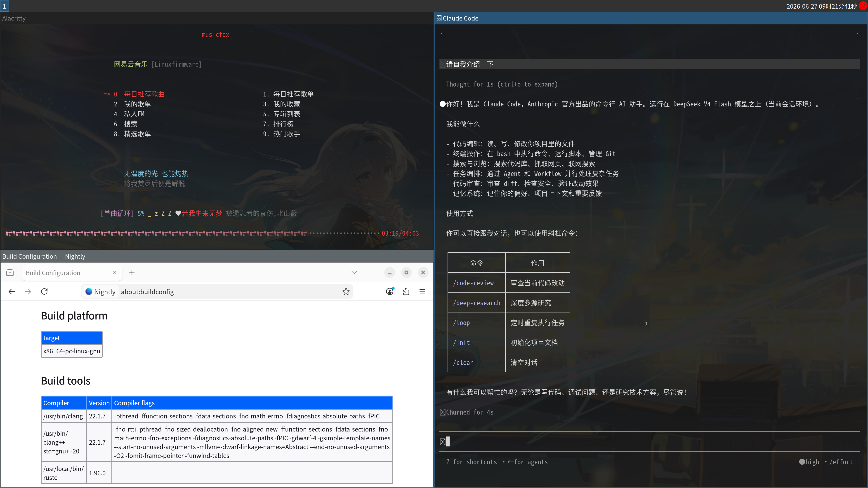Click the red icon at top-right corner
Viewport: 868px width, 488px height.
click(863, 6)
